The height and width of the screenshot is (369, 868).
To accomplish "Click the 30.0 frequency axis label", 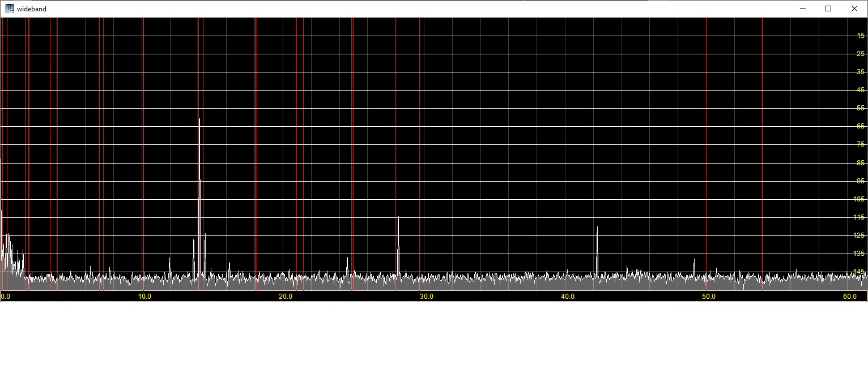I will coord(427,297).
